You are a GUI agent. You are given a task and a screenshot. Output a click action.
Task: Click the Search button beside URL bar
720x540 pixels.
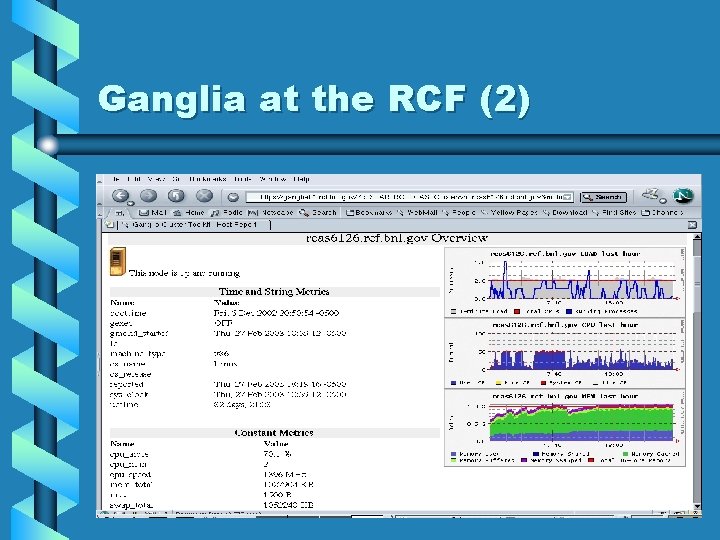[x=603, y=197]
